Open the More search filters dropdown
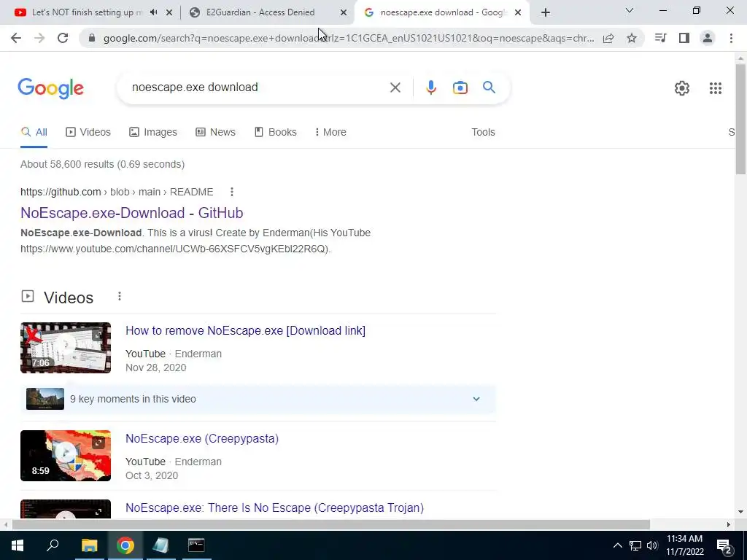747x560 pixels. point(330,132)
